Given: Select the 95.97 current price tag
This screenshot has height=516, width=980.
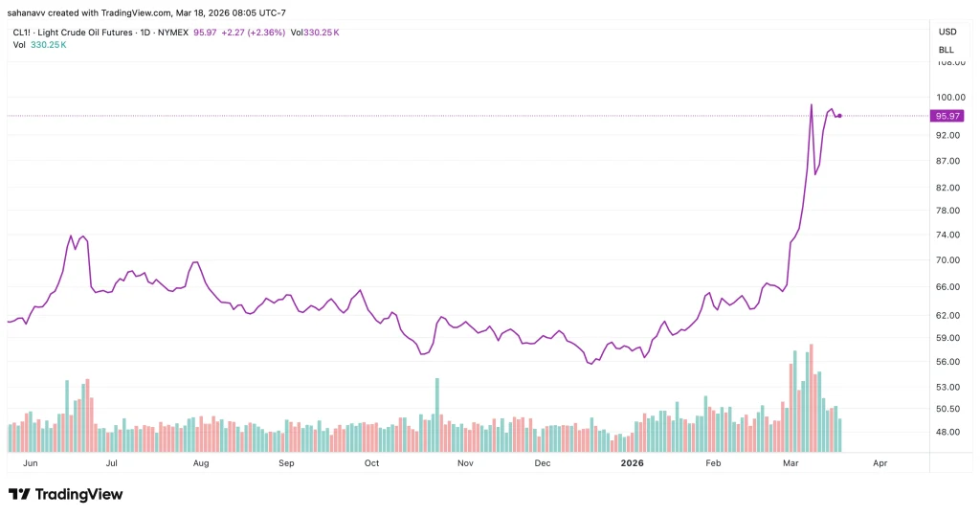Looking at the screenshot, I should pyautogui.click(x=947, y=116).
